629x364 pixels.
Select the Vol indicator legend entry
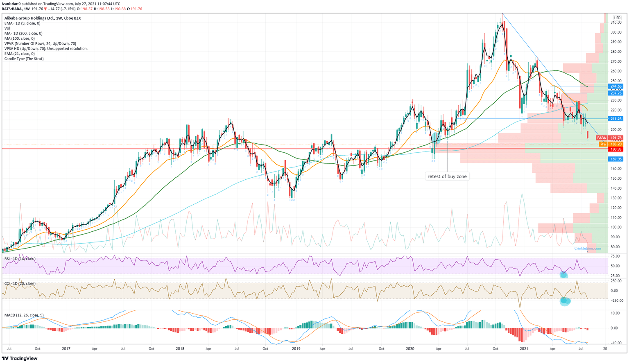(x=7, y=28)
